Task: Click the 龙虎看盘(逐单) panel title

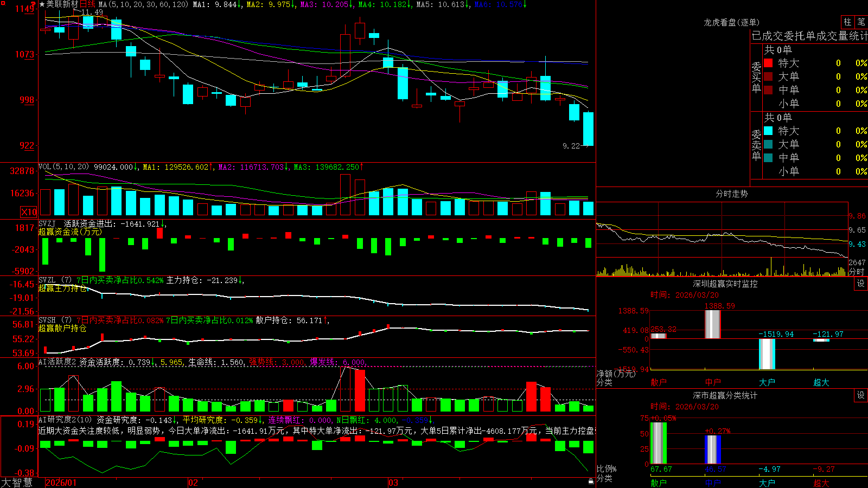Action: coord(731,22)
